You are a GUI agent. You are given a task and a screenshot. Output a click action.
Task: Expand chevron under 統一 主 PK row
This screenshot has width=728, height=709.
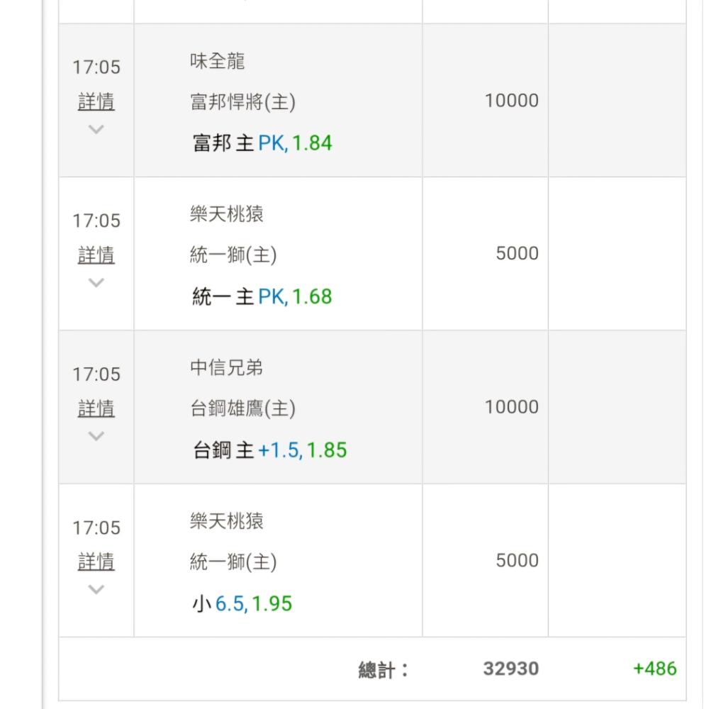(96, 282)
